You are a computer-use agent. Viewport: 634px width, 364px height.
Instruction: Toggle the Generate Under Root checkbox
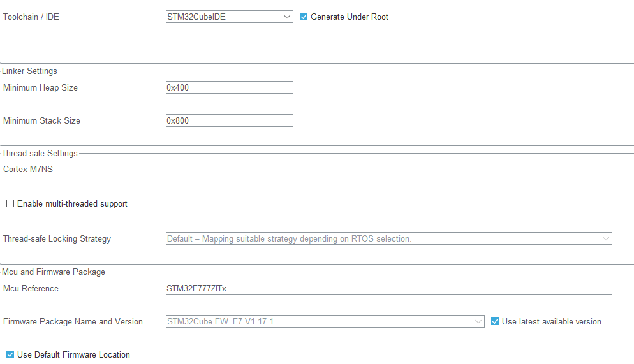304,17
